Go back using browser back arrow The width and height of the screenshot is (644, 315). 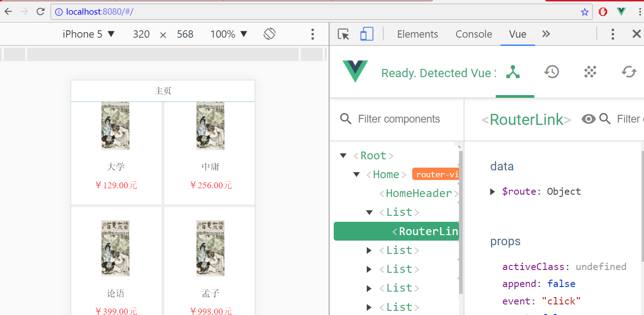(9, 12)
